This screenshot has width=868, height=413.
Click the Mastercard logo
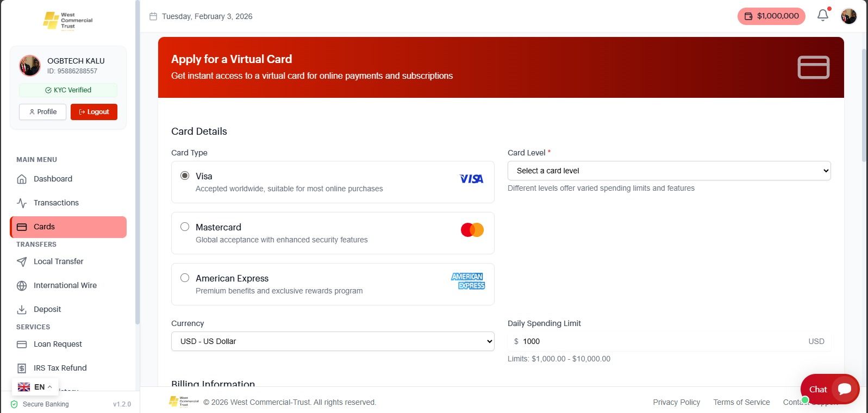click(472, 230)
